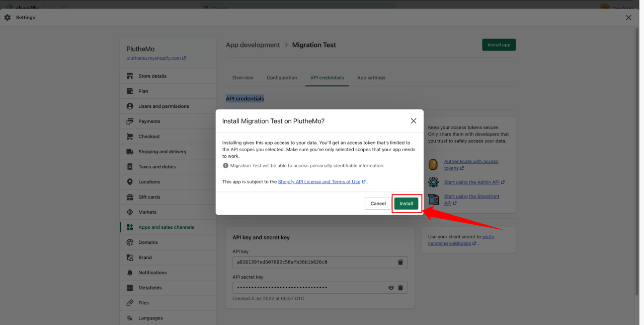Click the coin icon beside access tokens link
This screenshot has height=325, width=644.
pos(433,165)
